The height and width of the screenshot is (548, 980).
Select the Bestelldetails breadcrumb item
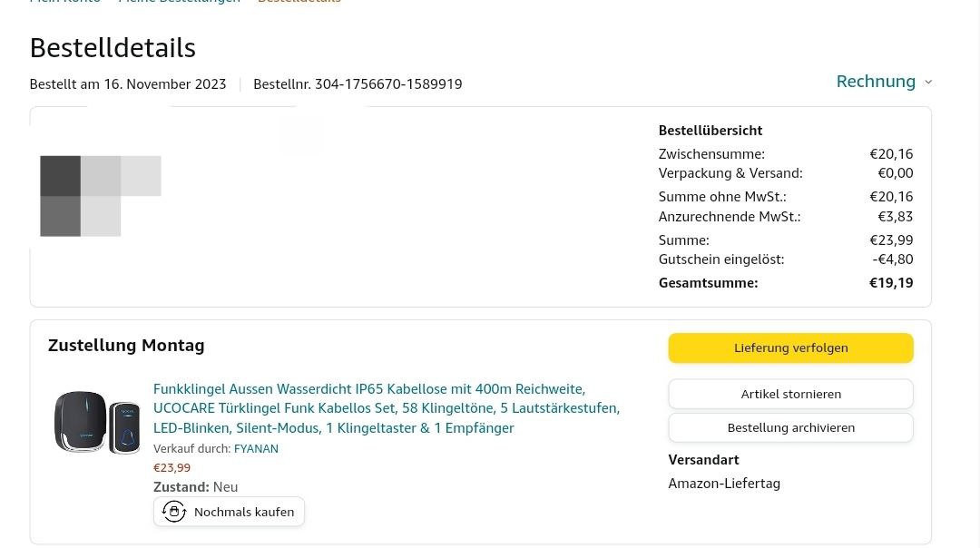click(299, 2)
